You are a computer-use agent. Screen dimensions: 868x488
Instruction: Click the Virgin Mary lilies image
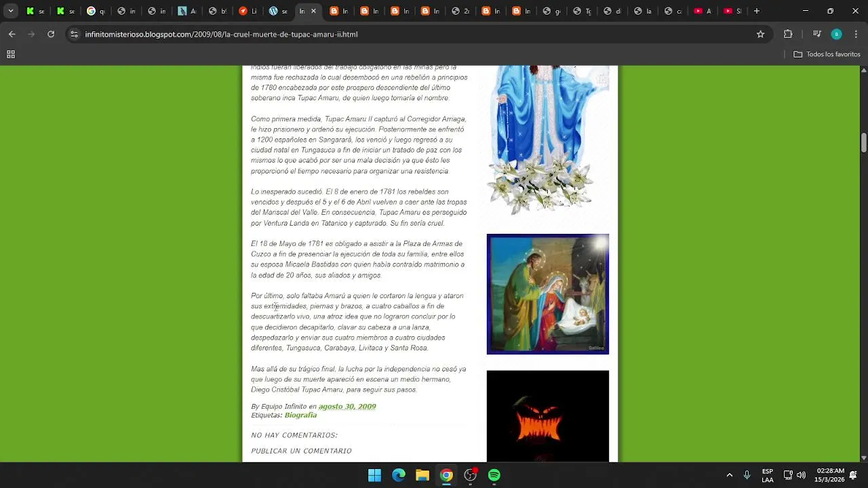pyautogui.click(x=548, y=141)
